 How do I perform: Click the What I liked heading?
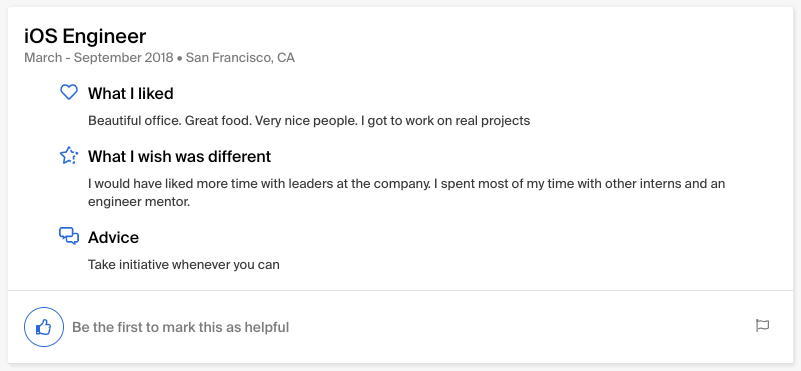[x=131, y=94]
